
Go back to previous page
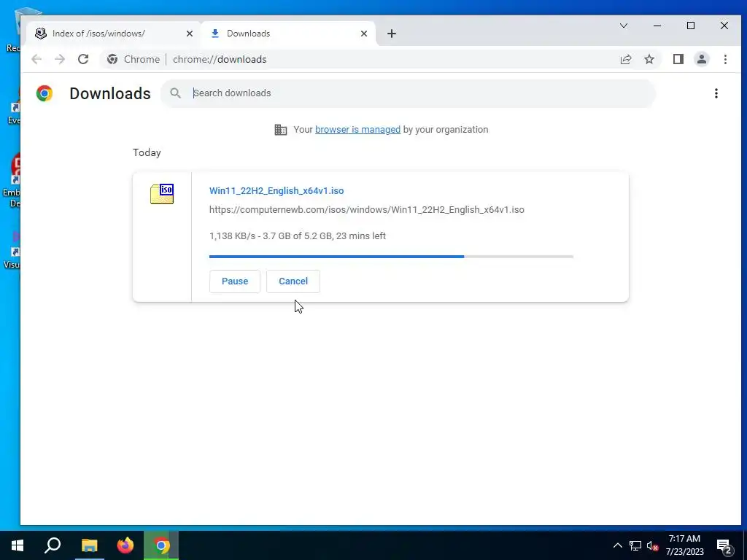click(x=36, y=59)
